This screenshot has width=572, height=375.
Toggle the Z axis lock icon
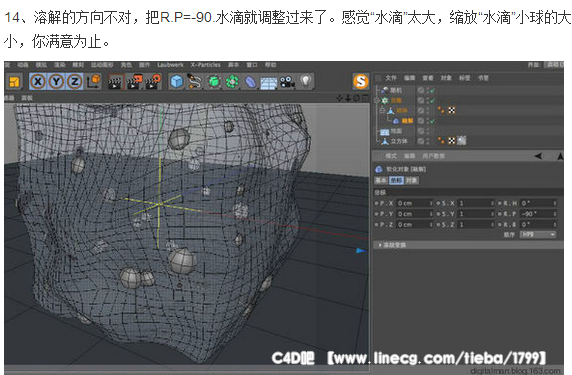[x=74, y=81]
